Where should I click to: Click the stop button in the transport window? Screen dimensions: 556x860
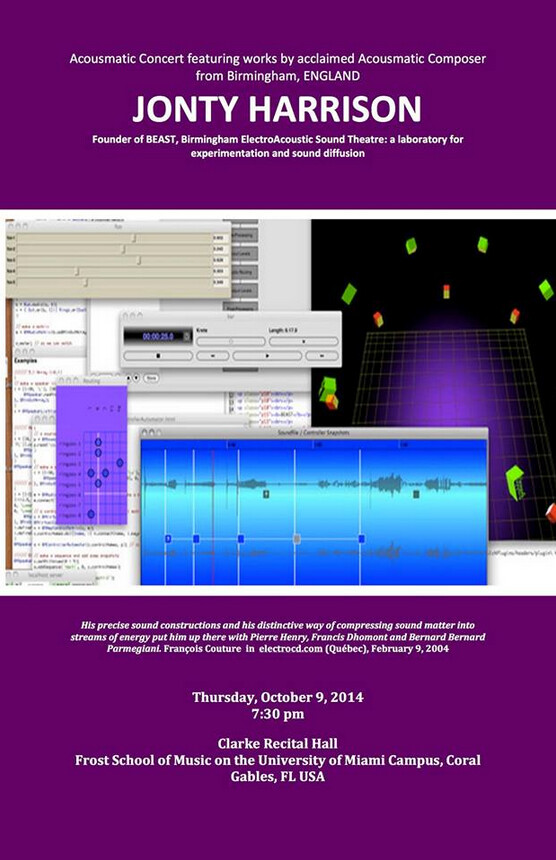[x=158, y=355]
